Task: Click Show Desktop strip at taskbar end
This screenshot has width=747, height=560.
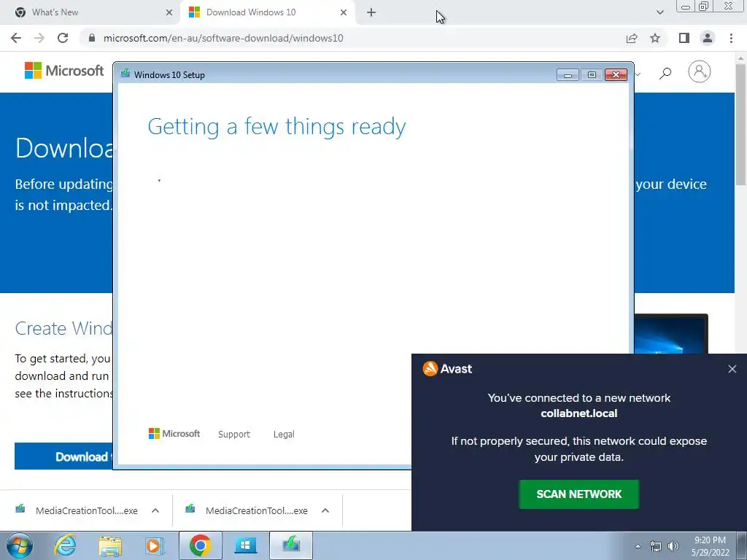Action: coord(741,545)
